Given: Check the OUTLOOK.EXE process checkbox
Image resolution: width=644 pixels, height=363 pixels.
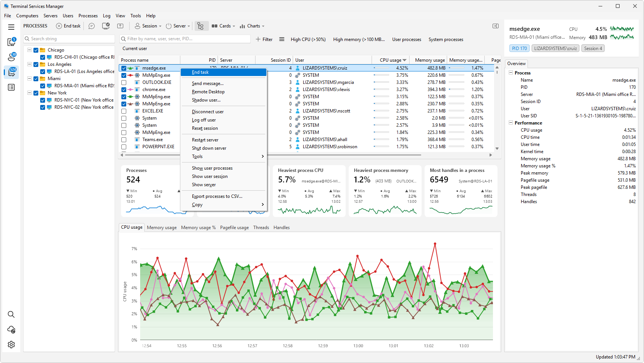Looking at the screenshot, I should coord(124,82).
